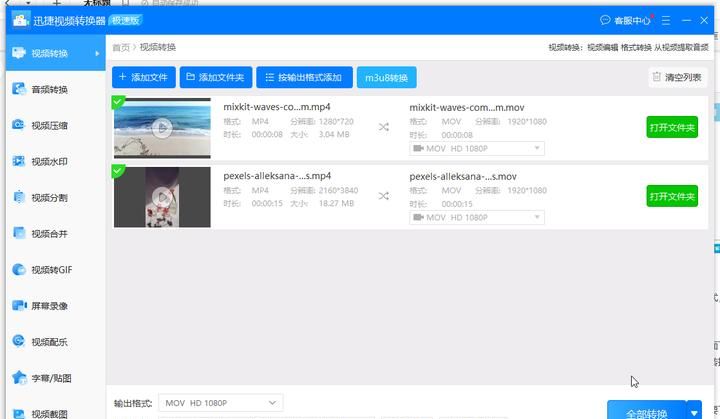
Task: Click the 添加文件 button
Action: [144, 77]
